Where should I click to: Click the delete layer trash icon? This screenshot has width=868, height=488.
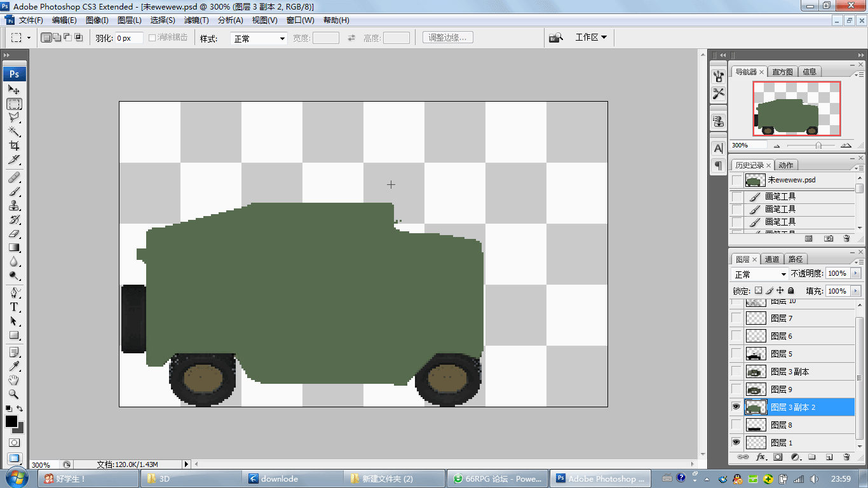846,457
